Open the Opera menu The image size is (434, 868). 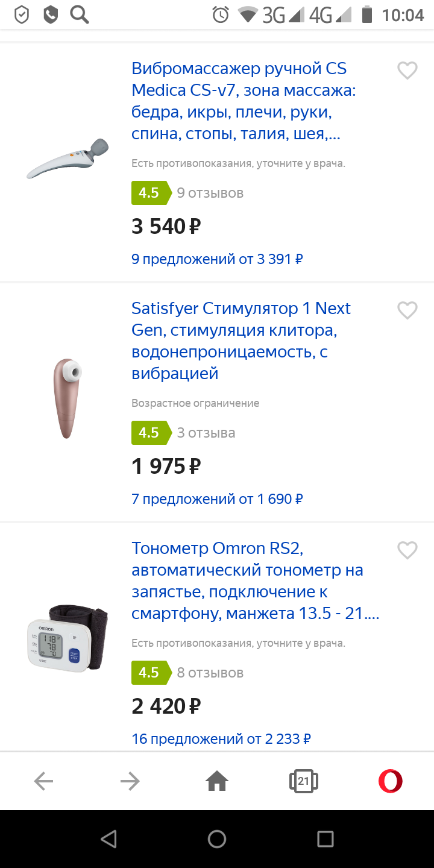pyautogui.click(x=390, y=782)
